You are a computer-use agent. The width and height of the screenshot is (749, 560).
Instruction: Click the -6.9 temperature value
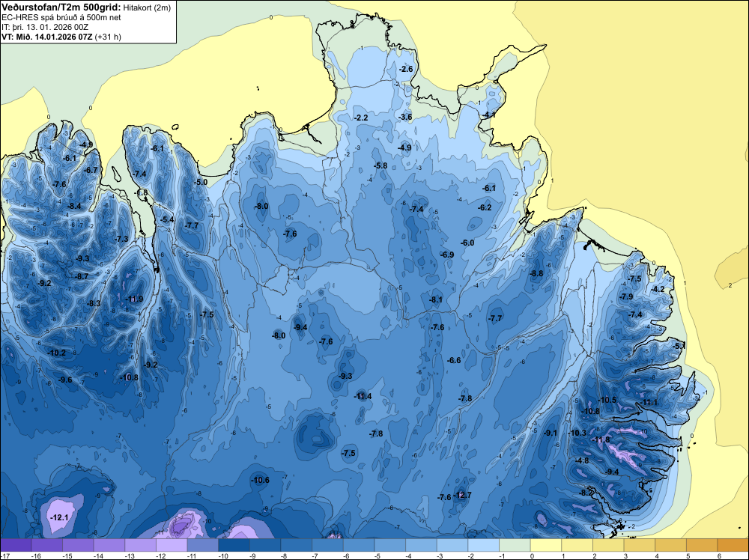tap(447, 255)
